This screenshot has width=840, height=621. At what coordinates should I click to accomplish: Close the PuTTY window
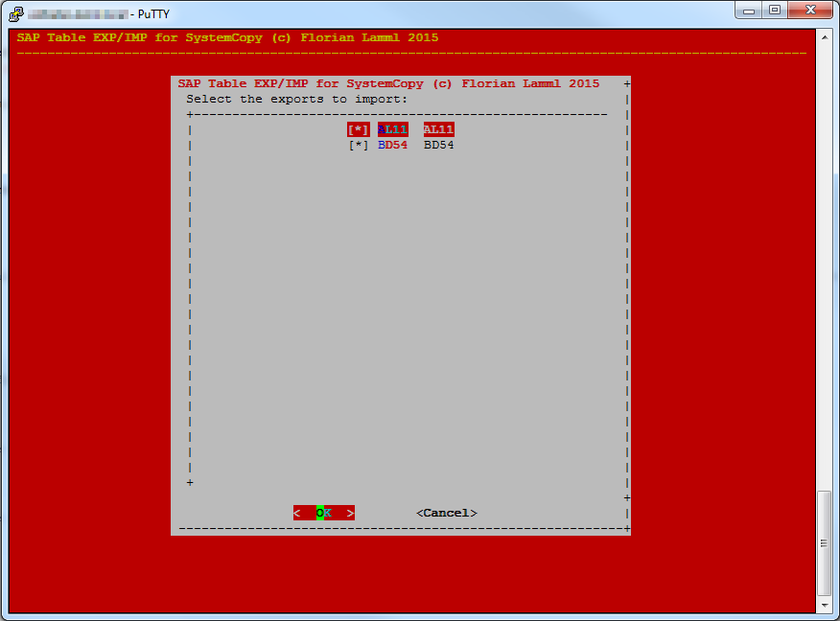[x=810, y=11]
